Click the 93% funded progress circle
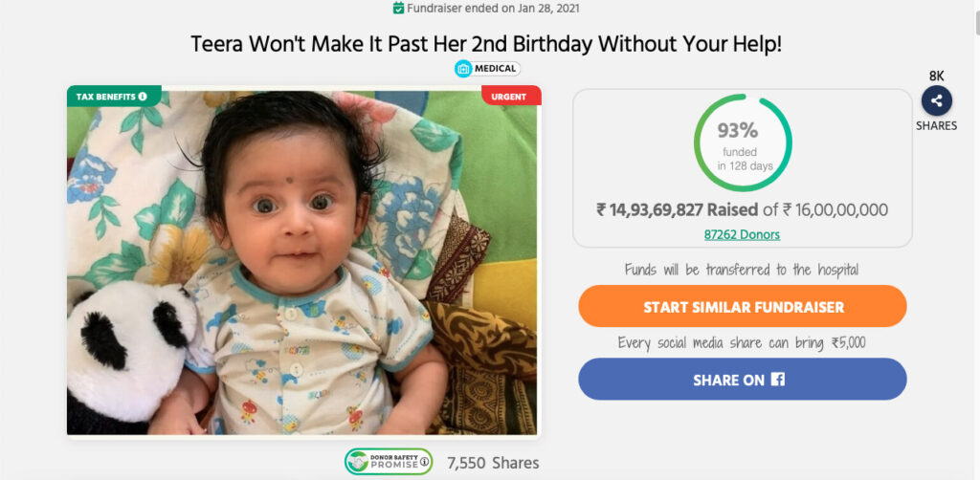 [743, 142]
